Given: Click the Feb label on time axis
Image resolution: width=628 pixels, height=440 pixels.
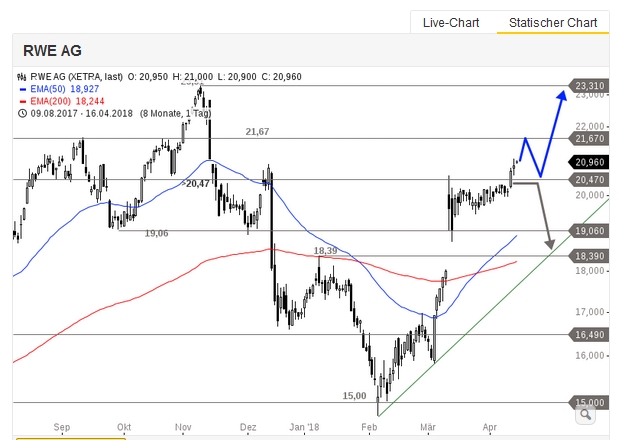Looking at the screenshot, I should [x=369, y=427].
